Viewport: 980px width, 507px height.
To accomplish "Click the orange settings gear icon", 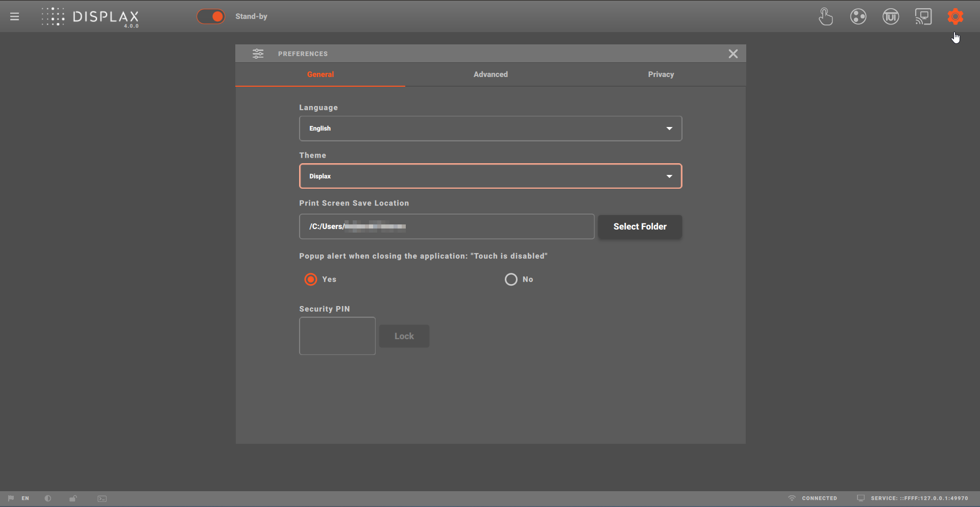I will click(955, 16).
